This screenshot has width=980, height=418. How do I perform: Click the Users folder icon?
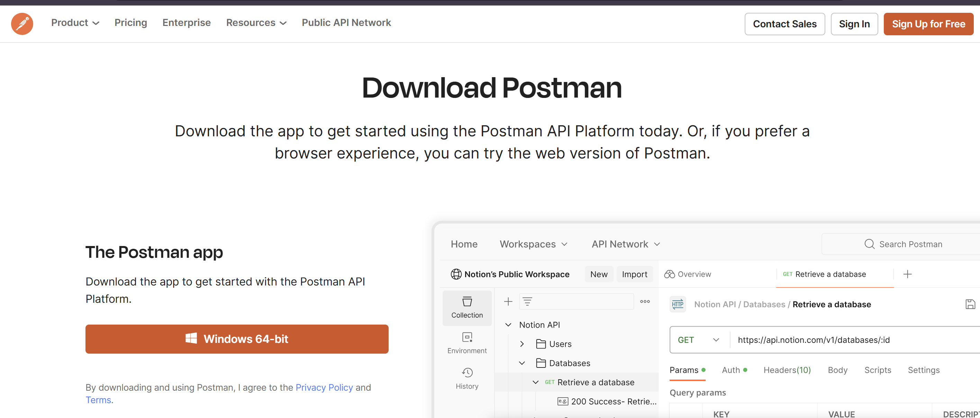pyautogui.click(x=541, y=344)
